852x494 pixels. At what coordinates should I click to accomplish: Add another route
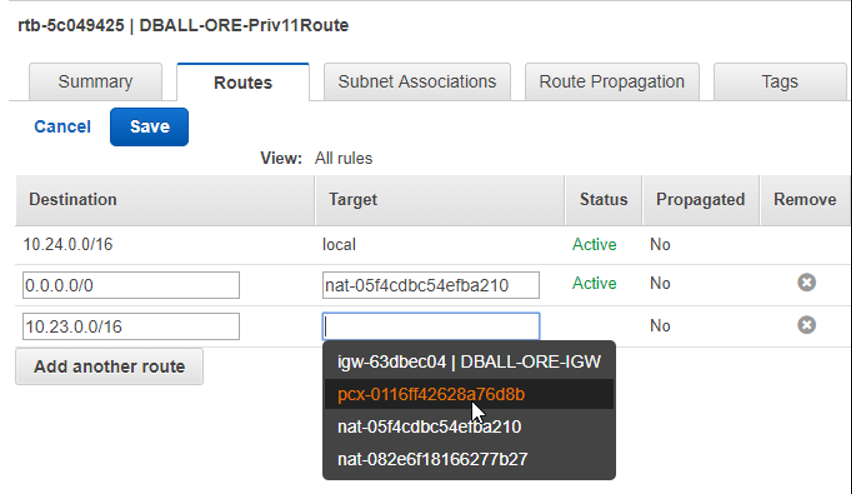[x=109, y=367]
